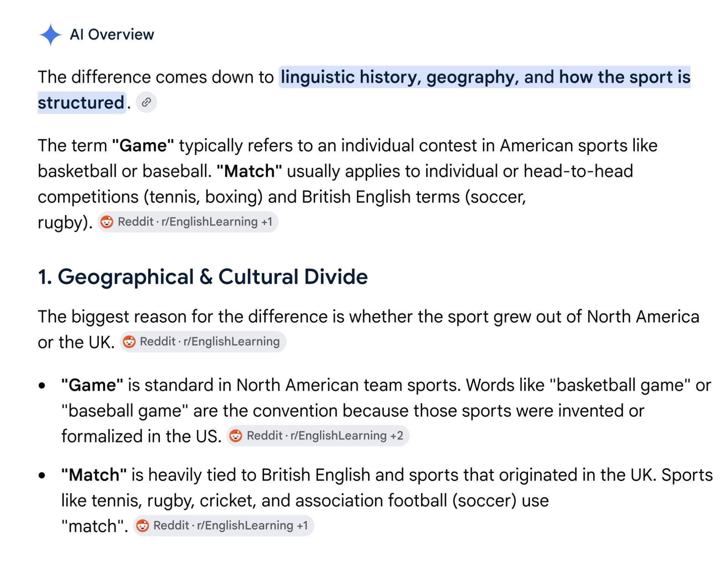
Task: Open the r/EnglishLearning +1 chip beside "match".
Action: (x=223, y=526)
